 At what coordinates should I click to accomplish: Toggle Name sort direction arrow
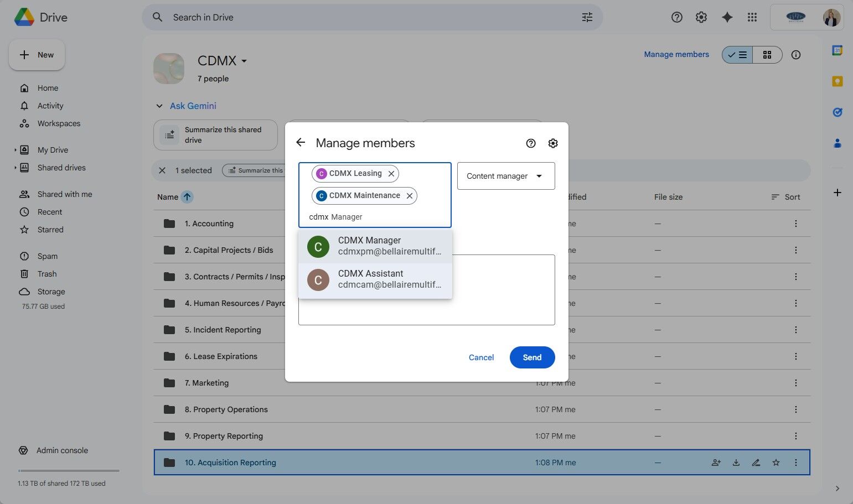[187, 197]
